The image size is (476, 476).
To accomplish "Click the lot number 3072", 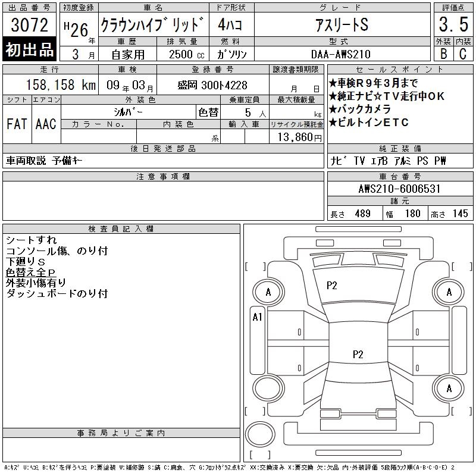I will pos(30,26).
